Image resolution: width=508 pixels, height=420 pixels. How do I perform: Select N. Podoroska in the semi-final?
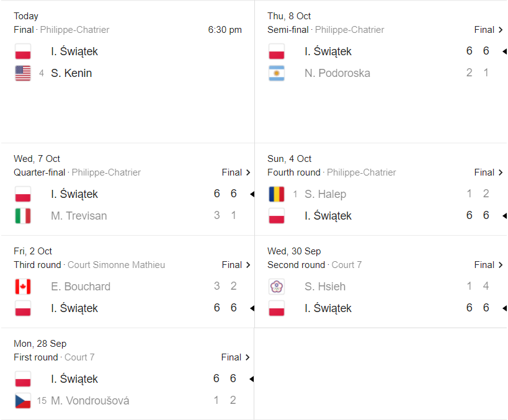(337, 73)
